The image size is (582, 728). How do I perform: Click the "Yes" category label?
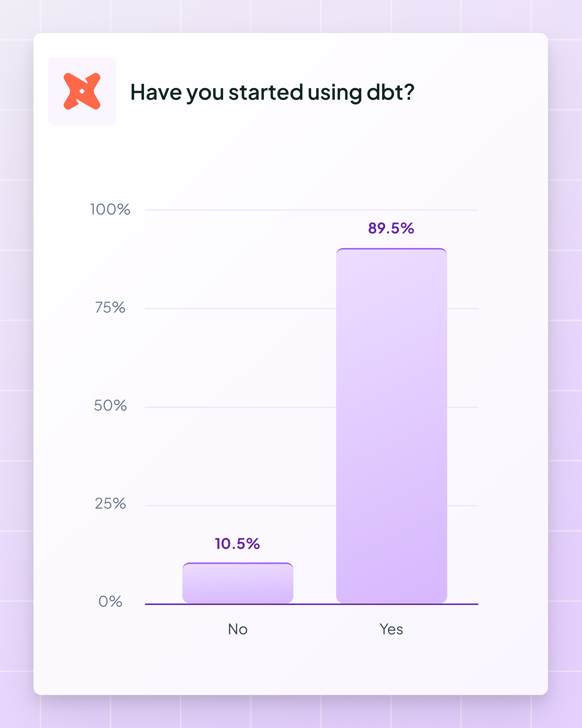click(x=391, y=629)
